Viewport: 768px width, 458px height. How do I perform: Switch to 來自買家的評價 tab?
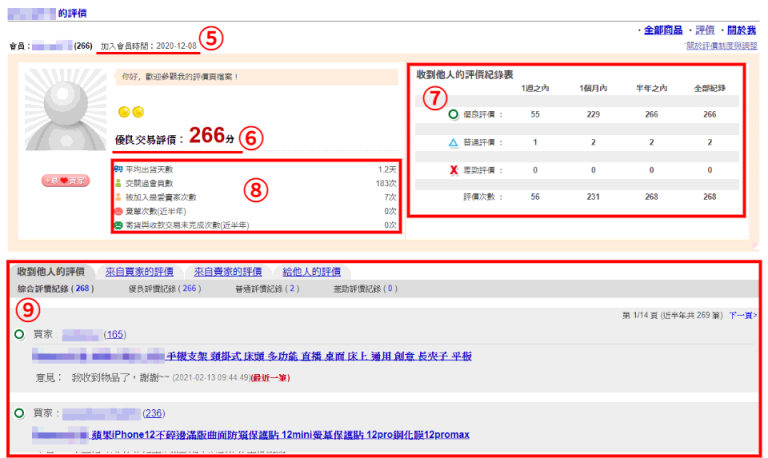(x=140, y=272)
